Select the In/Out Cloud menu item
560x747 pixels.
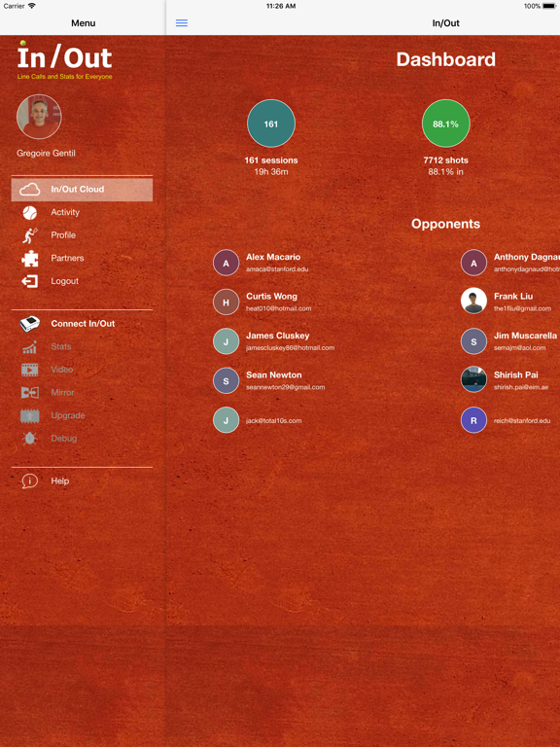click(x=82, y=189)
